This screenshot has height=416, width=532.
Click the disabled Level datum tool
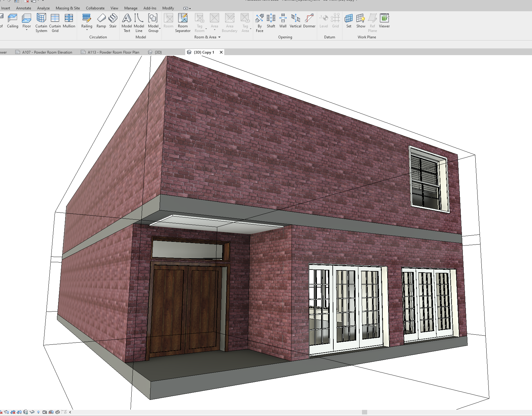pyautogui.click(x=324, y=21)
